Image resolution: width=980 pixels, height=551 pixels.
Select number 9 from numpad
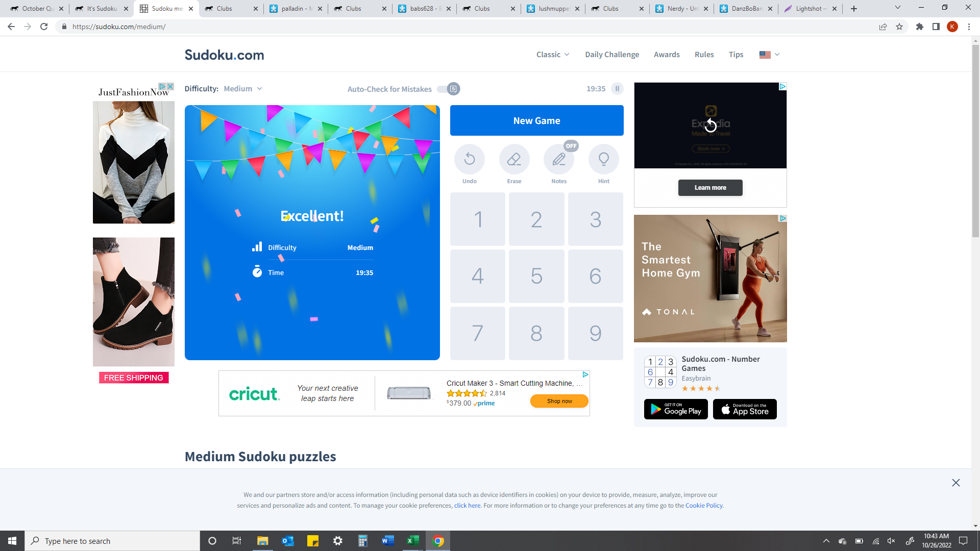(x=595, y=332)
